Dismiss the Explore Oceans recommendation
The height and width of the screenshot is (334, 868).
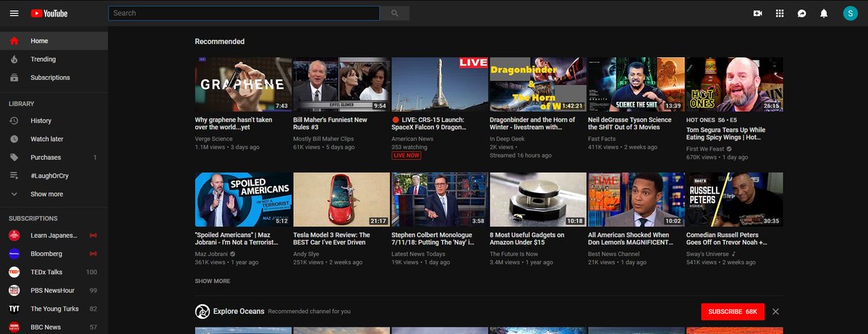[775, 312]
